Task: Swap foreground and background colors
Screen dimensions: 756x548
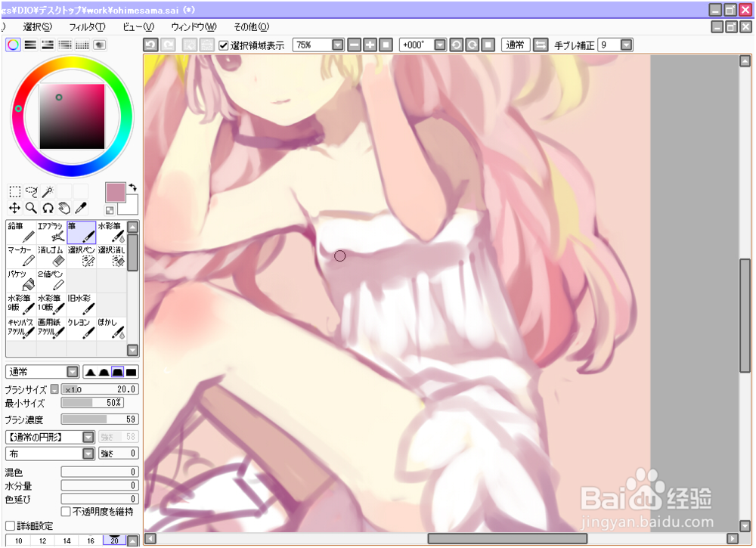Action: 132,187
